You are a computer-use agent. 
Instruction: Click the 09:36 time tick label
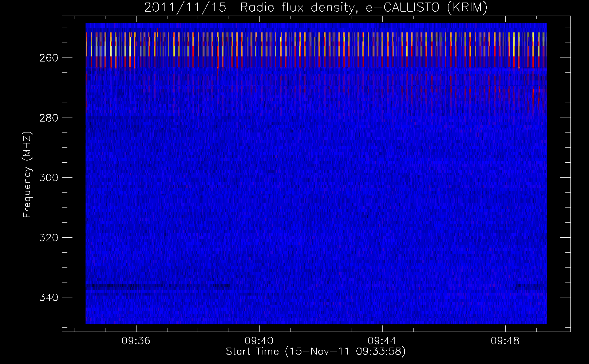tap(136, 341)
